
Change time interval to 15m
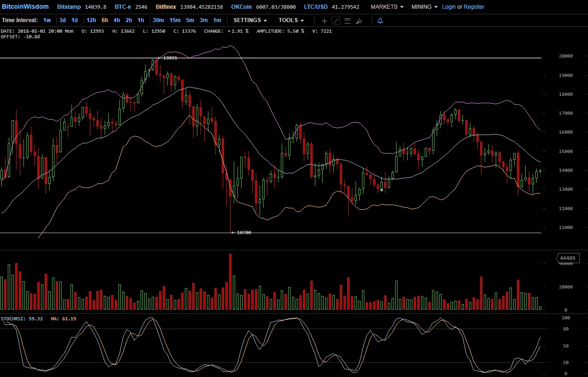pyautogui.click(x=175, y=20)
